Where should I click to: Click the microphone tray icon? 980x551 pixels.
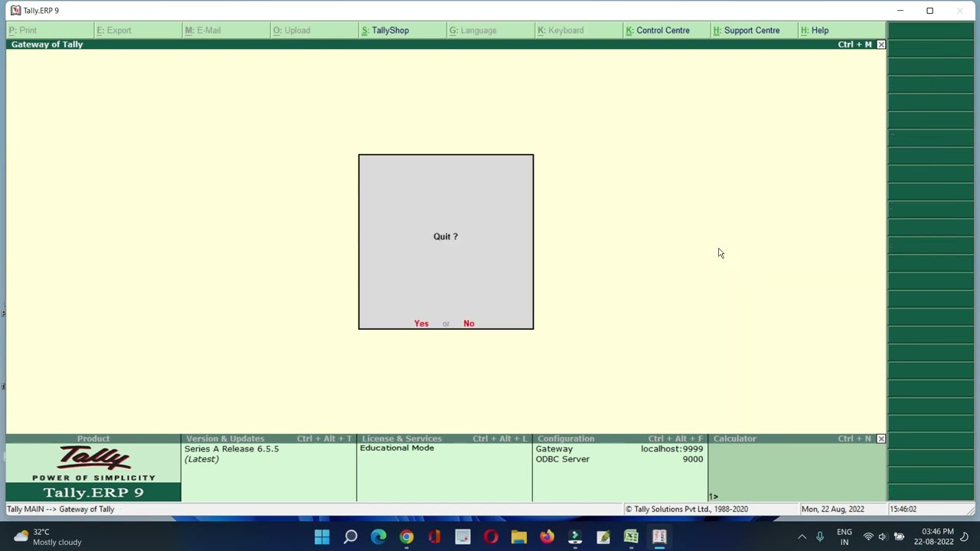pyautogui.click(x=820, y=537)
